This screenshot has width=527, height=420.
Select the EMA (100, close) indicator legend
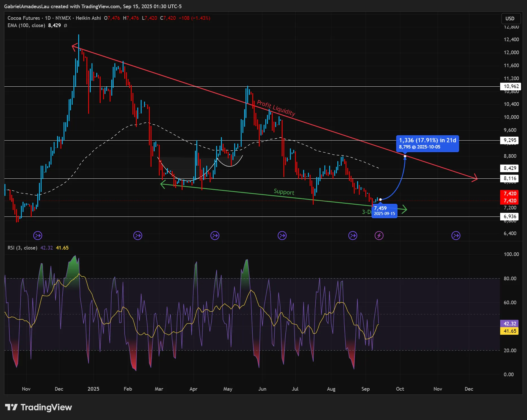click(x=26, y=25)
